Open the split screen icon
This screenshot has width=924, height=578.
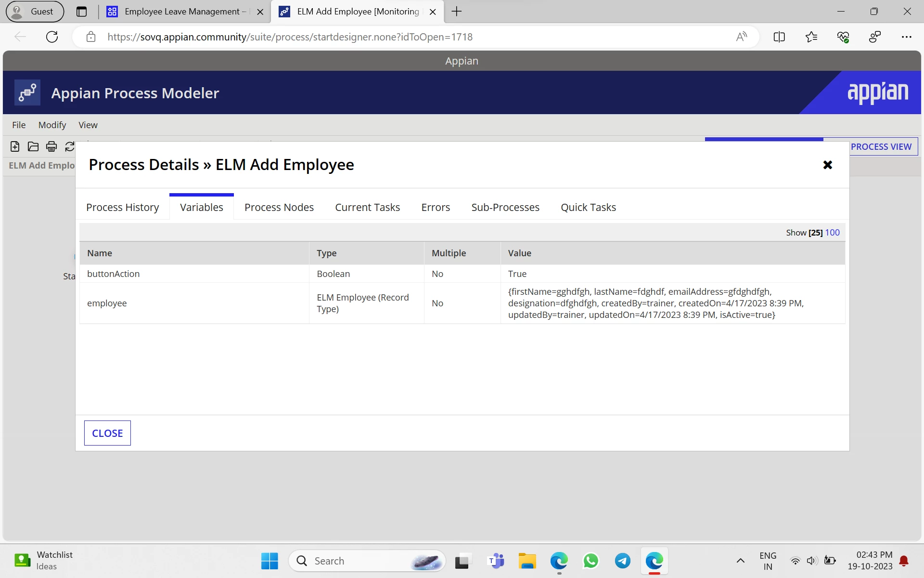tap(779, 37)
